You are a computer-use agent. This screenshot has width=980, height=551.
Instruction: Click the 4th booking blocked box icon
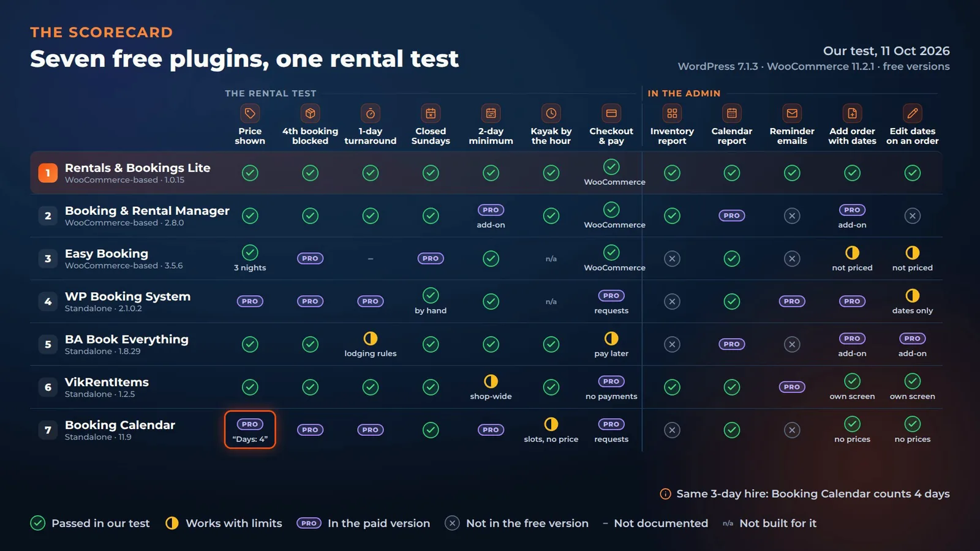tap(310, 113)
